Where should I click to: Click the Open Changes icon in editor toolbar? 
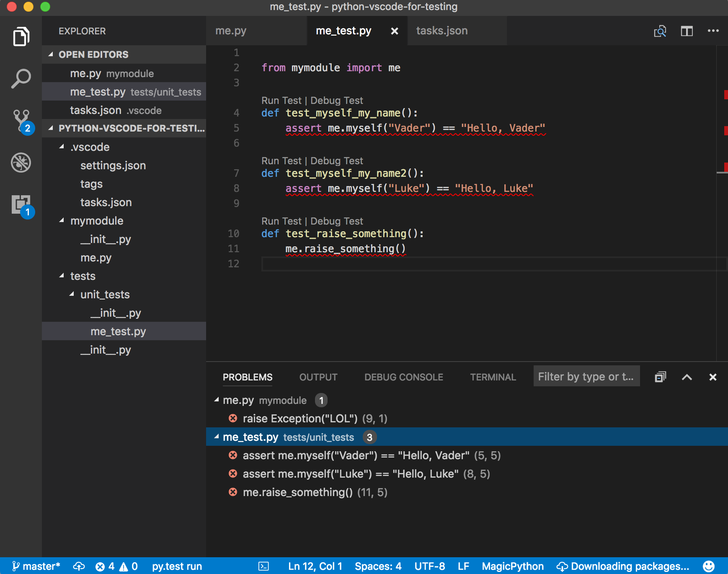660,31
